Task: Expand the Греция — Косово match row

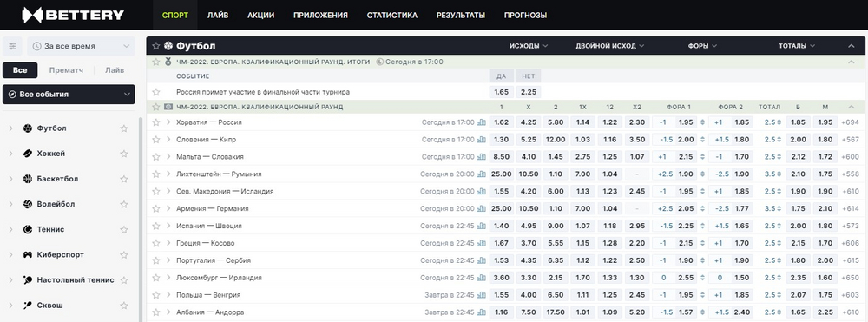Action: click(x=168, y=243)
